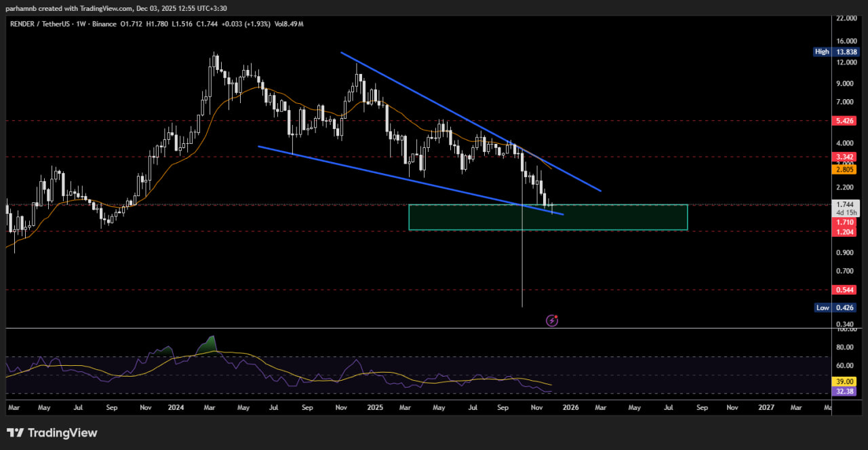The width and height of the screenshot is (868, 450).
Task: Click the orange 2.805 moving average label
Action: coord(845,170)
